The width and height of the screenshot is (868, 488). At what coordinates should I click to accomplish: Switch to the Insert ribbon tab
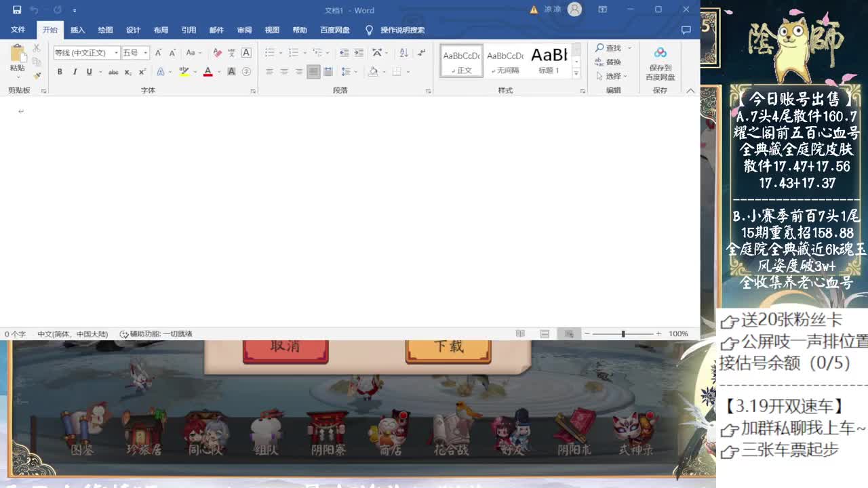tap(78, 30)
